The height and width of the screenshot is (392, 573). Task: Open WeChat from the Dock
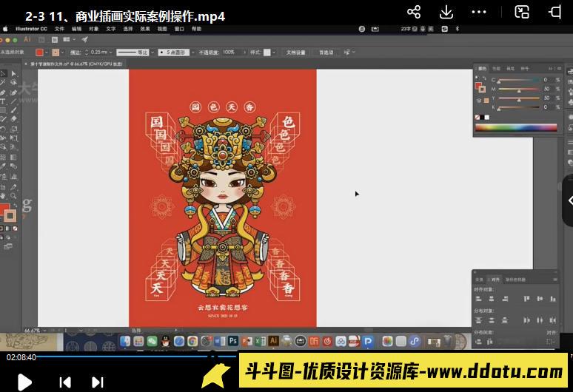(x=152, y=341)
